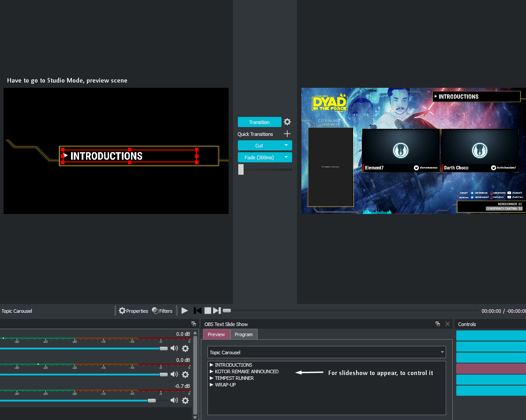Open the Fade (300ms) dropdown arrow

(x=286, y=157)
